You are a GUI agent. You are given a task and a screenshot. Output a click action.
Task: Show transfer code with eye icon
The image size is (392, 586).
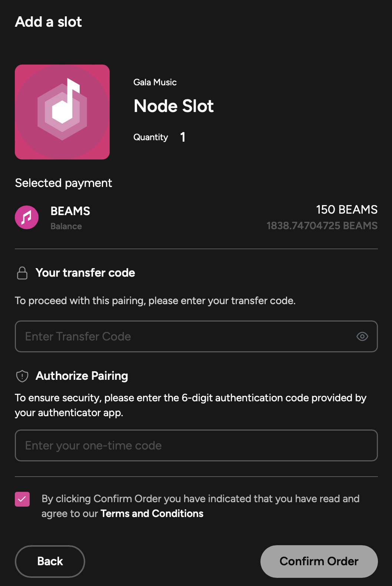click(362, 336)
